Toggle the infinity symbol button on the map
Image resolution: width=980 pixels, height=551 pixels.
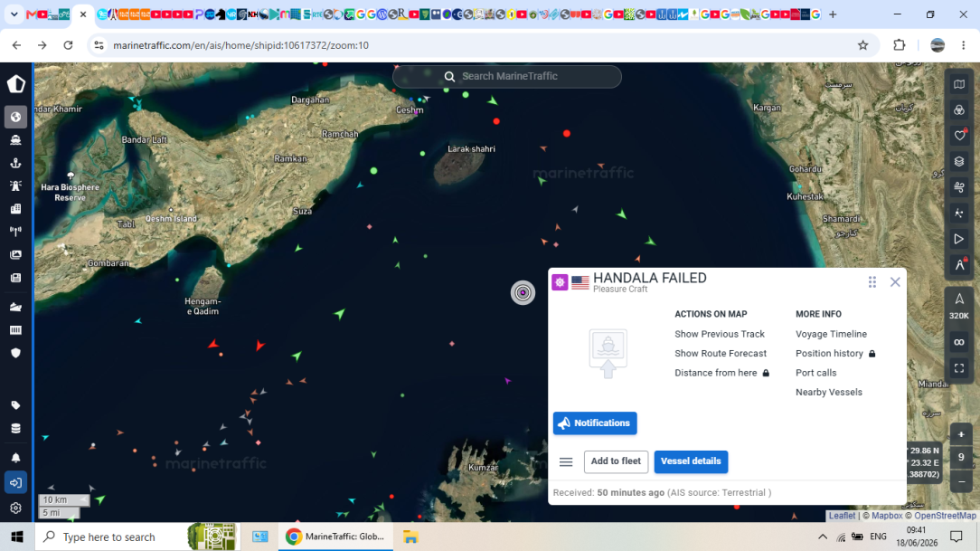click(x=958, y=342)
